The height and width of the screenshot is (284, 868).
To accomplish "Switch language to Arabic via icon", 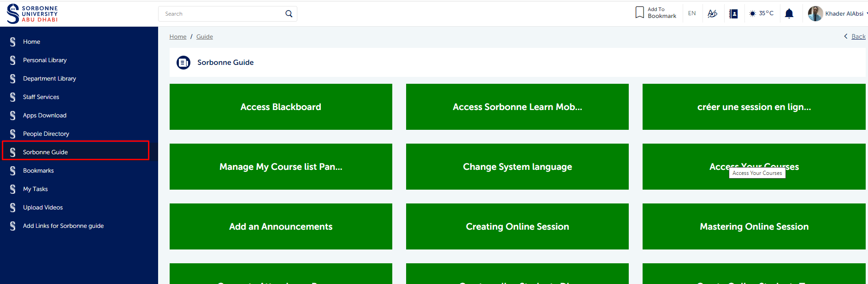I will pos(712,13).
